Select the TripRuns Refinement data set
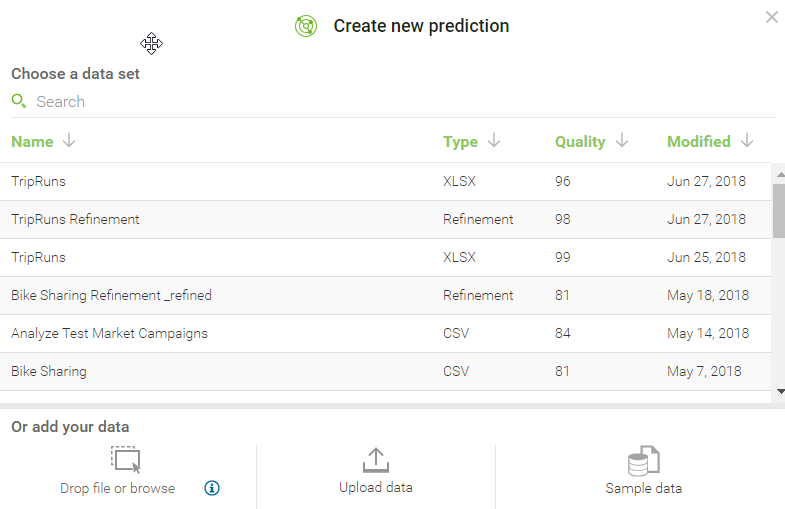 (x=75, y=219)
